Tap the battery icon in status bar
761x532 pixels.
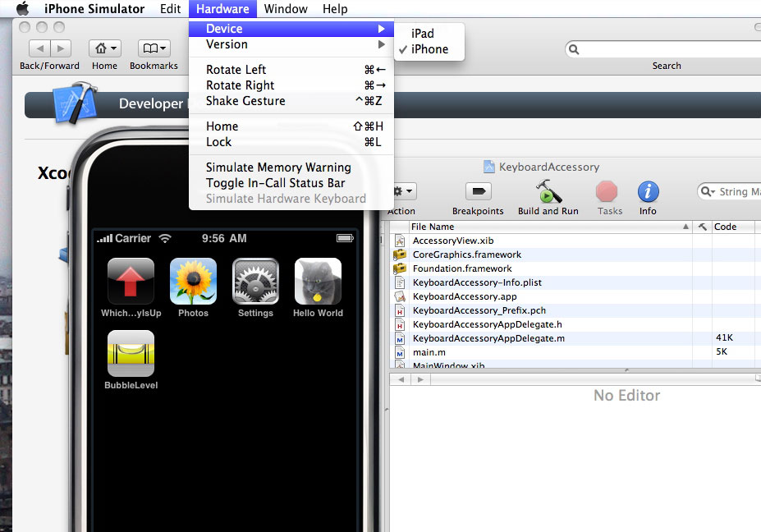click(x=345, y=238)
